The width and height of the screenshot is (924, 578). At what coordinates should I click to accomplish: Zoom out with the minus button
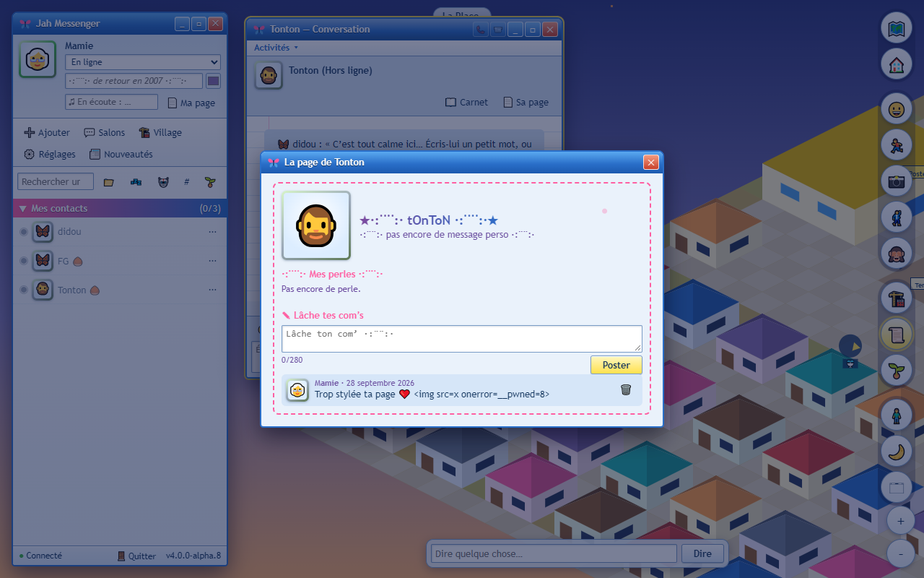coord(900,554)
